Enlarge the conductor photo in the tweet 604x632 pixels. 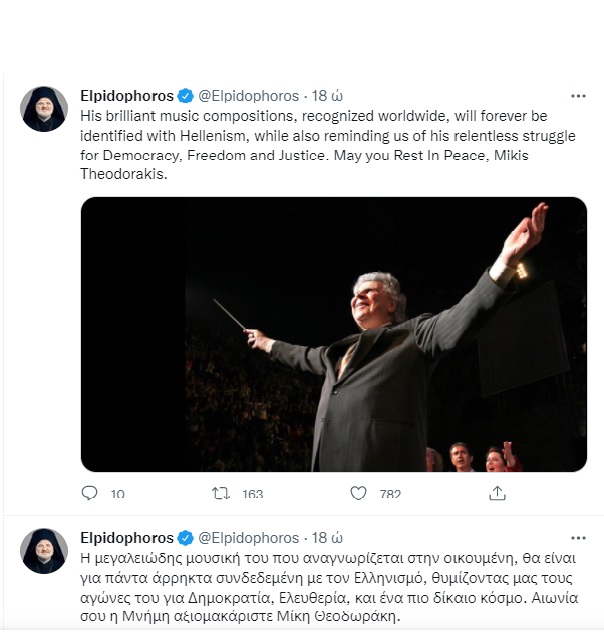tap(333, 334)
